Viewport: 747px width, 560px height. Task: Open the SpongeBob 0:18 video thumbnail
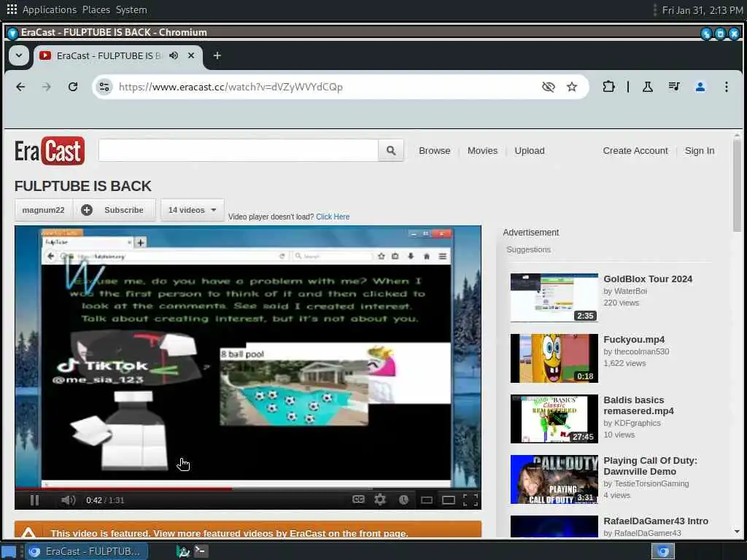(554, 358)
